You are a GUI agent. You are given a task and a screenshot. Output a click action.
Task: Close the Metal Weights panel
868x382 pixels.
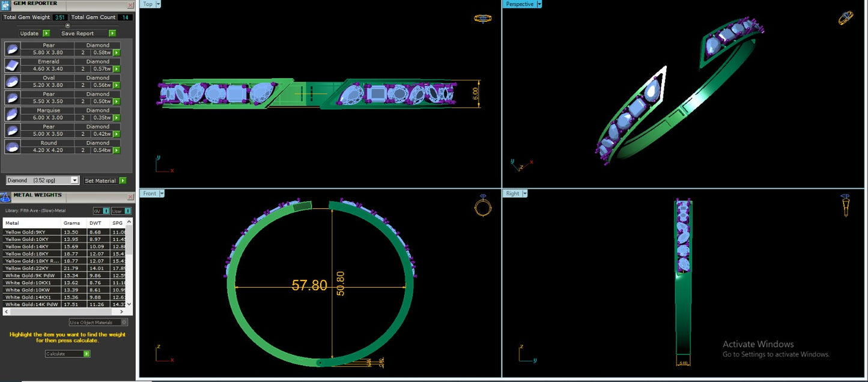click(x=130, y=197)
